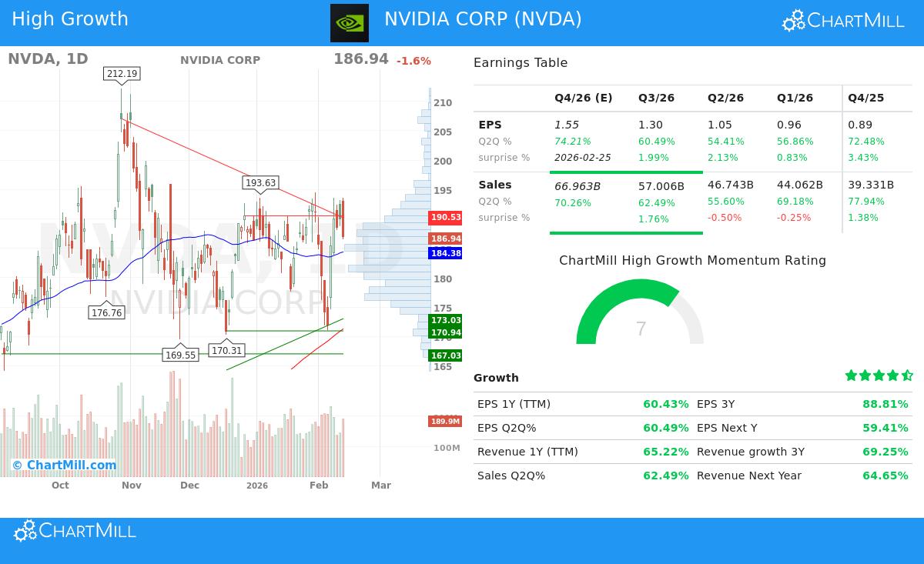Click the green 173.03 support level tag
This screenshot has height=564, width=924.
446,320
